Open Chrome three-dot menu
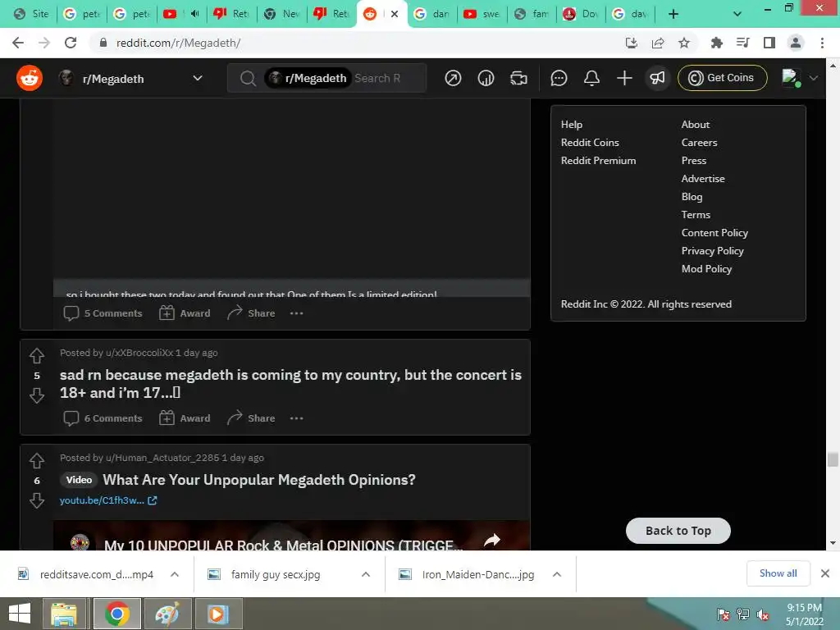 [x=822, y=43]
